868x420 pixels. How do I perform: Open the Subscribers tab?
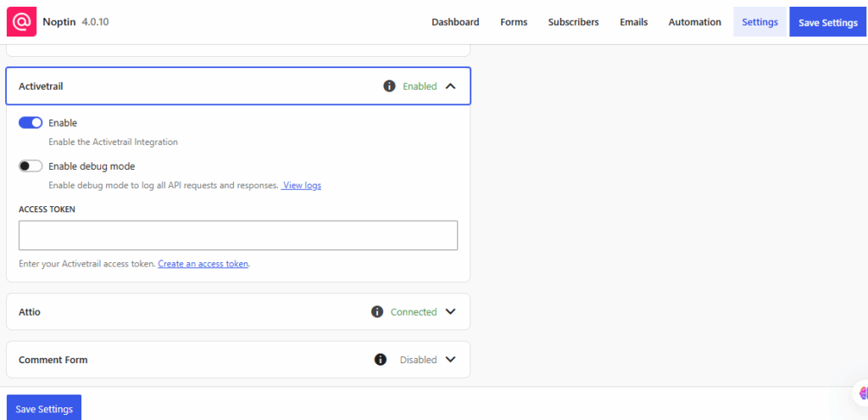point(574,22)
